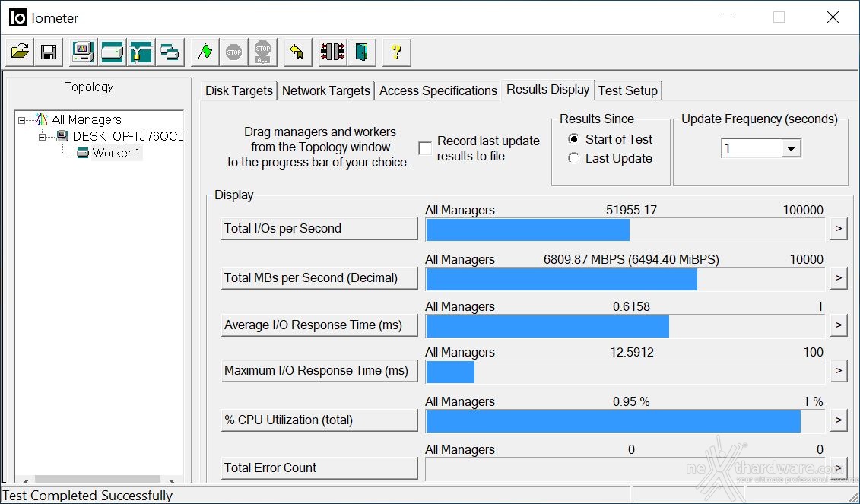The height and width of the screenshot is (504, 860).
Task: Click the Total MBs per Second progress bar
Action: pos(625,279)
